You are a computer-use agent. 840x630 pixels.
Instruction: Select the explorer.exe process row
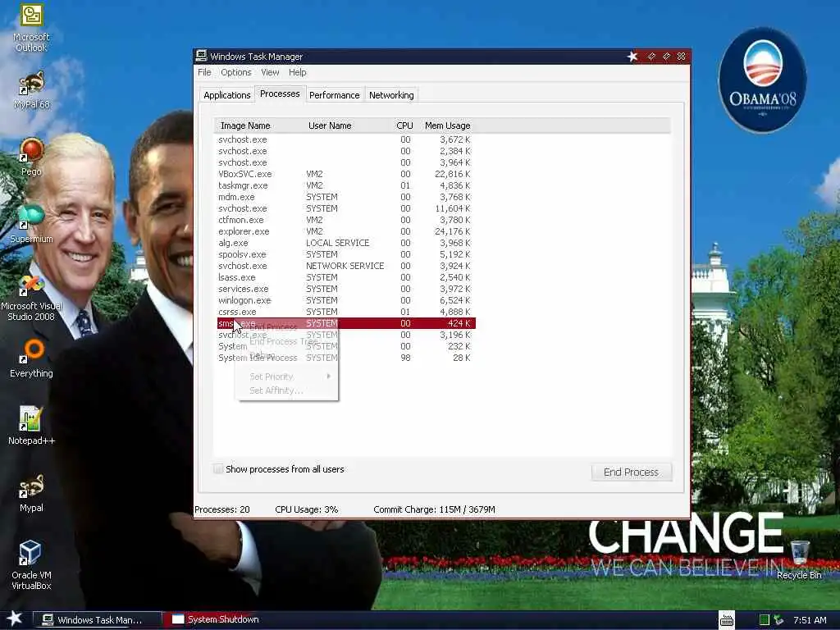[x=345, y=231]
